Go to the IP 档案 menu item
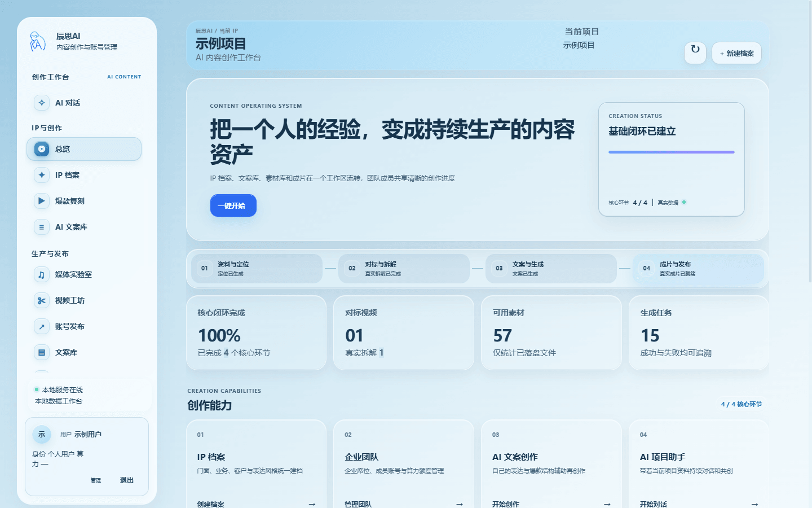Screen dimensions: 812x508 [x=84, y=175]
